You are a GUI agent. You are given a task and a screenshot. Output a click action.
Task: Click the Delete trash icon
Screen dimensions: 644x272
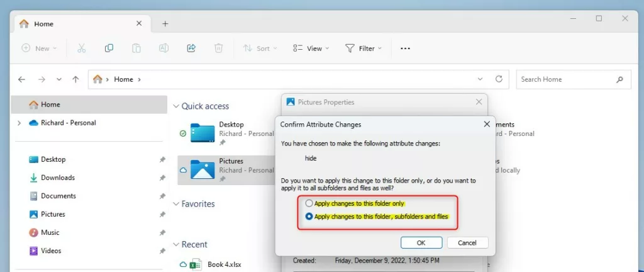tap(218, 48)
